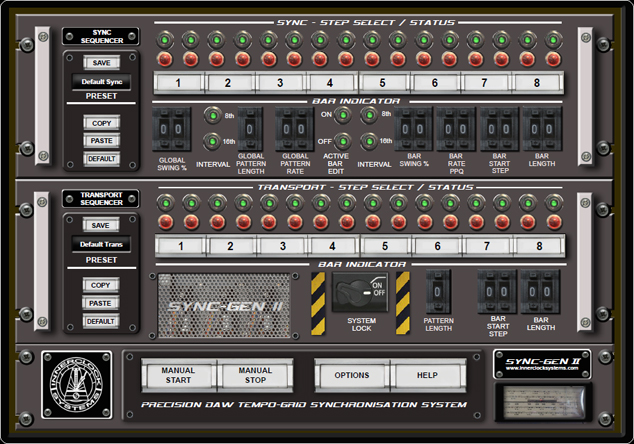Click the Innerclock Systems logo badge
Screen dimensions: 634x444
point(76,385)
